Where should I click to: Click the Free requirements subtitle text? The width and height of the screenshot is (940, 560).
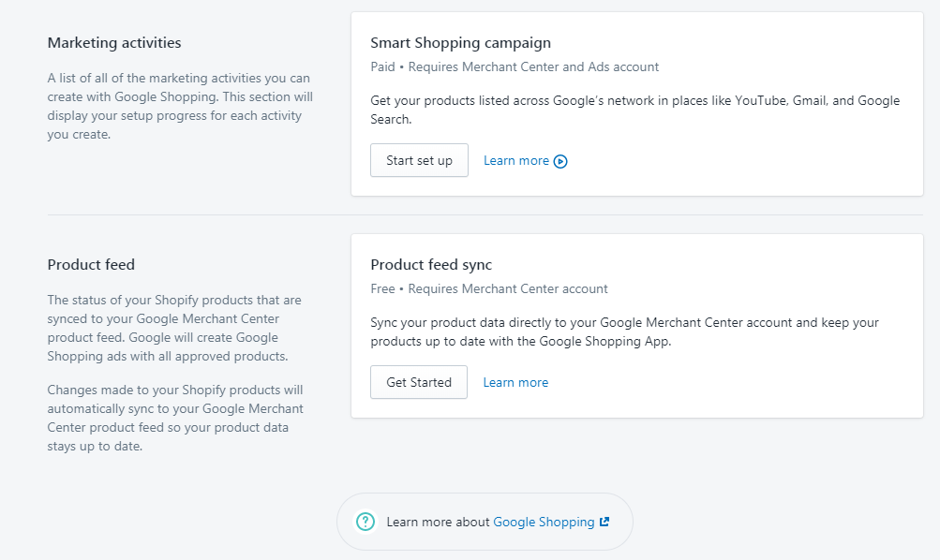pyautogui.click(x=489, y=288)
